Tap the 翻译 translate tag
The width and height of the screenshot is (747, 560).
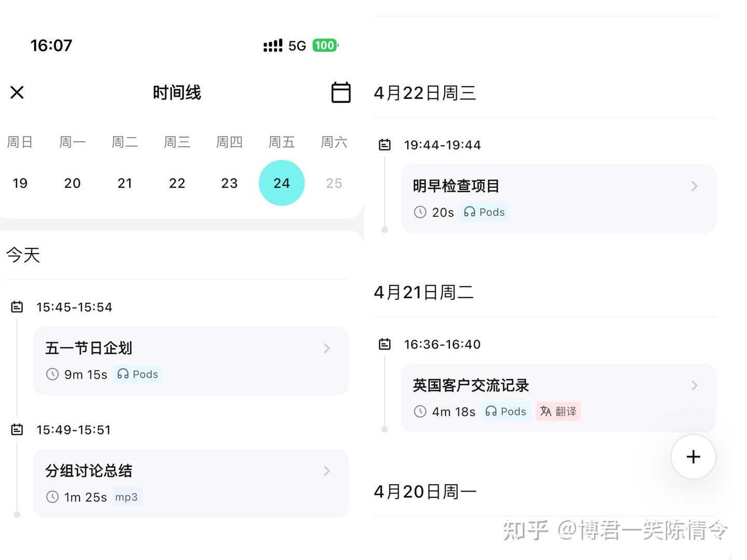pos(558,411)
